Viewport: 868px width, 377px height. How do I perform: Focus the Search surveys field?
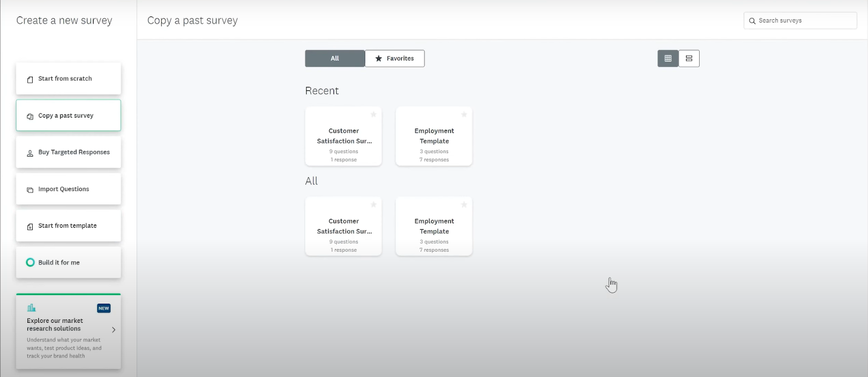[800, 21]
